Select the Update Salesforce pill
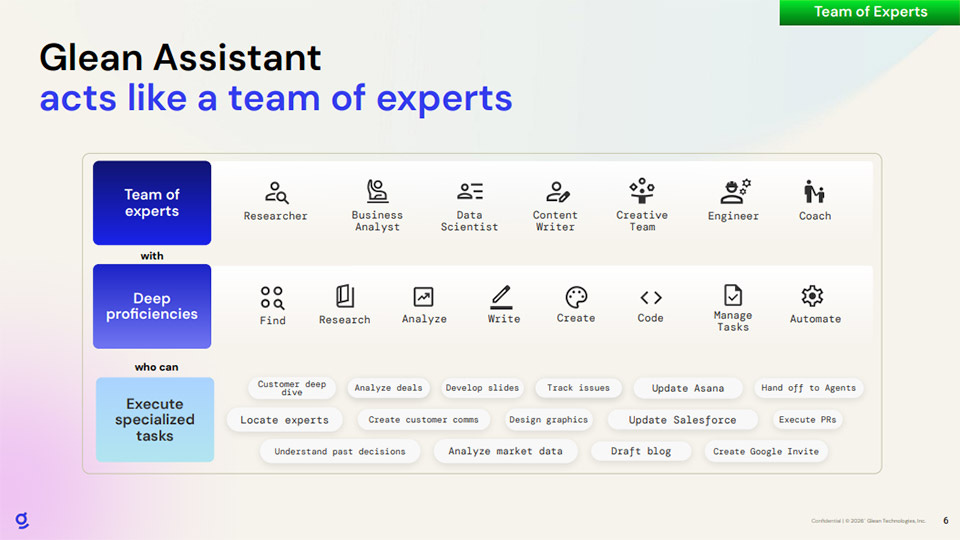The height and width of the screenshot is (540, 960). (x=682, y=419)
